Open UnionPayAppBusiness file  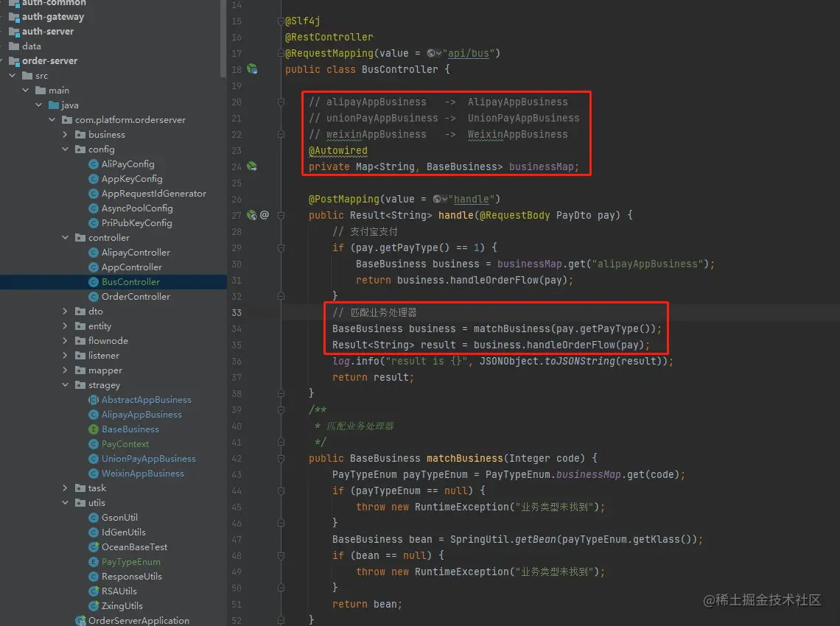(x=148, y=459)
